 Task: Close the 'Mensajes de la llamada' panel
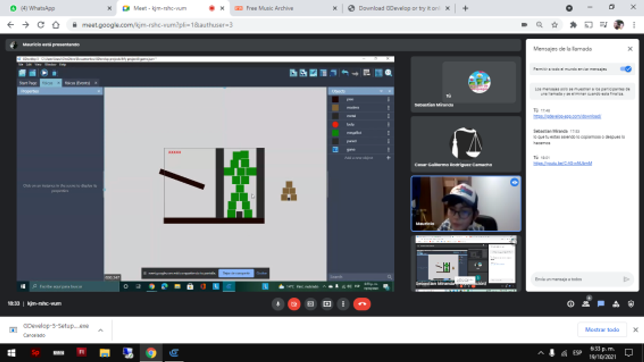(x=630, y=49)
